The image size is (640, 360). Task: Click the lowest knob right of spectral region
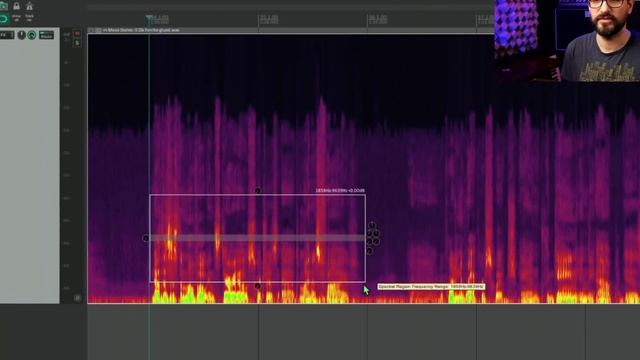click(x=369, y=251)
